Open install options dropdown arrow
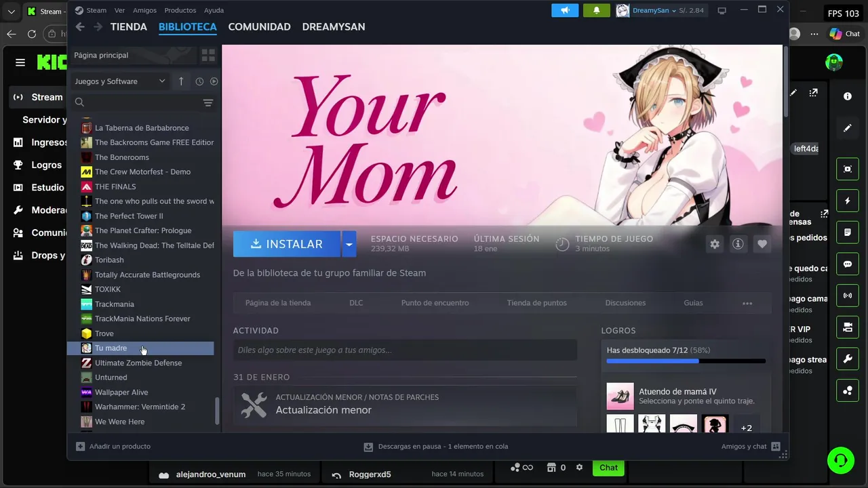 point(349,244)
